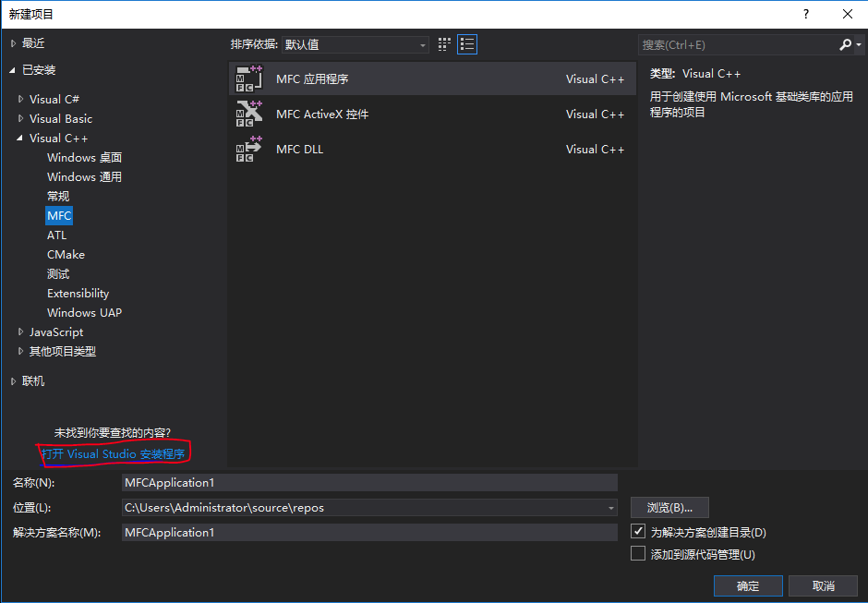The width and height of the screenshot is (868, 603).
Task: Expand the 最近 node
Action: pos(13,43)
